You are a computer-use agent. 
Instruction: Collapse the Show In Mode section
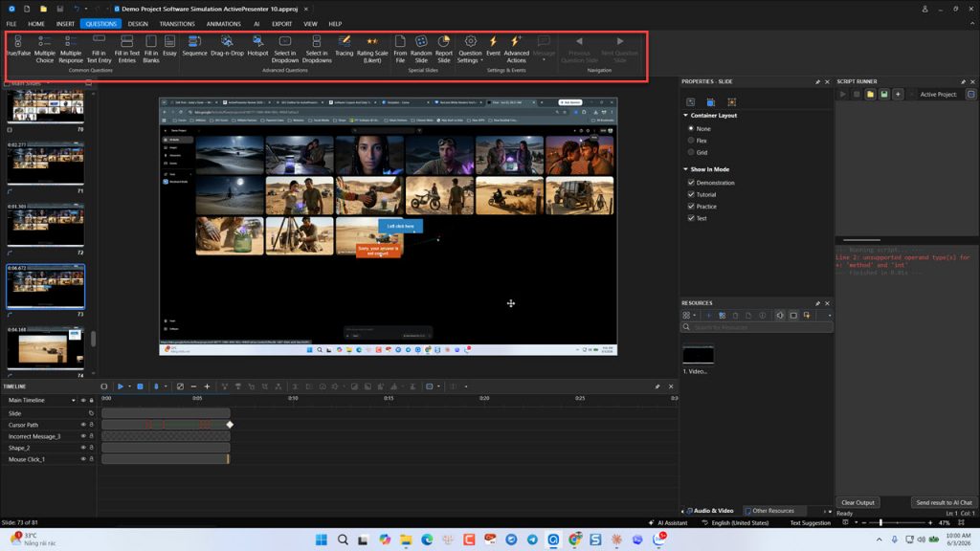685,169
